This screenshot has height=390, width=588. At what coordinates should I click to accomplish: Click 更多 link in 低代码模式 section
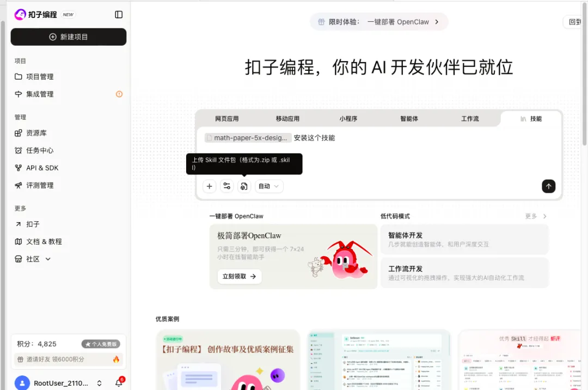[531, 216]
